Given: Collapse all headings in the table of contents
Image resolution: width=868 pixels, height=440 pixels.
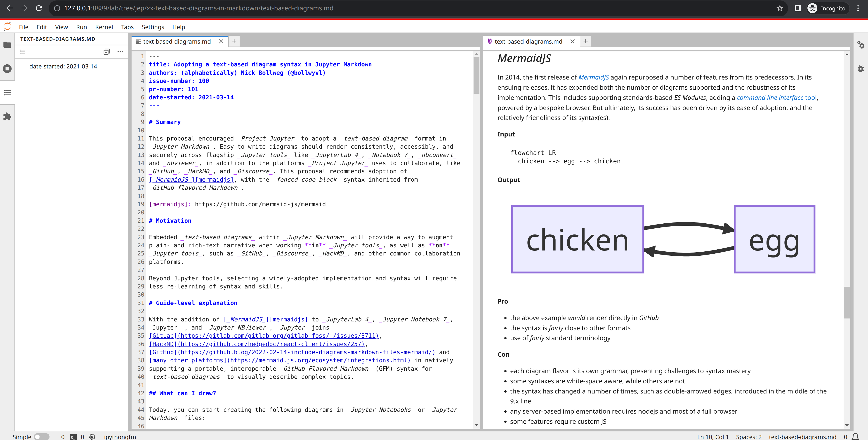Looking at the screenshot, I should [106, 51].
